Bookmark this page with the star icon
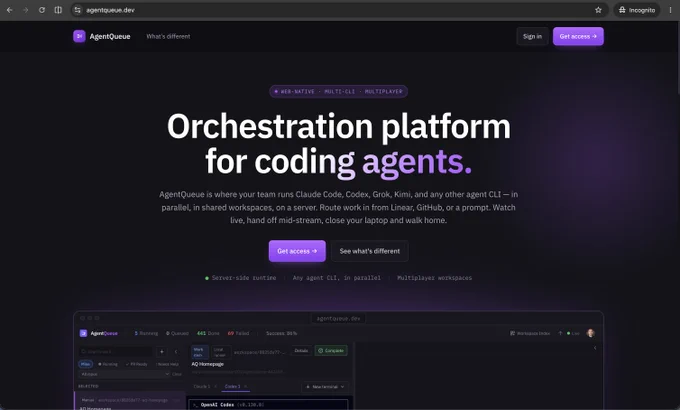 598,10
